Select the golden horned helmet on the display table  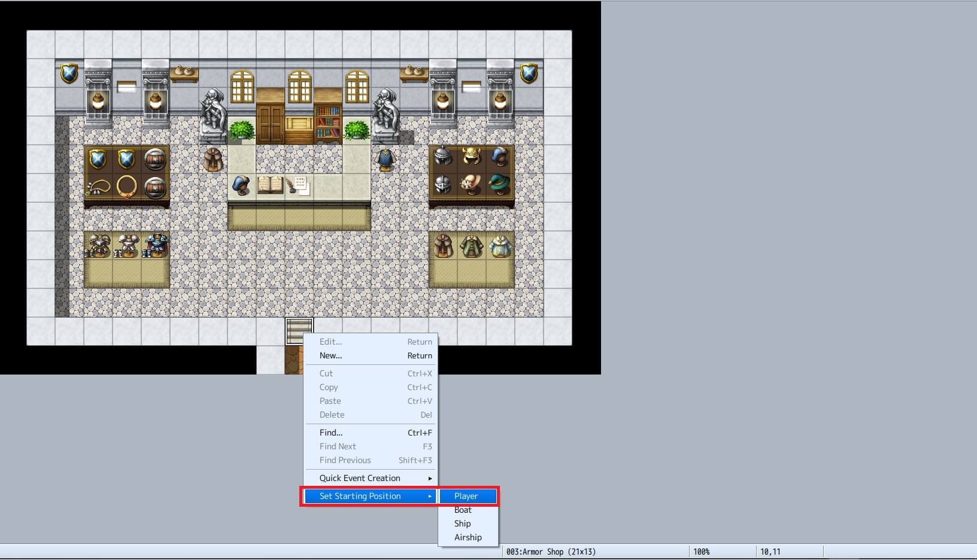click(472, 156)
